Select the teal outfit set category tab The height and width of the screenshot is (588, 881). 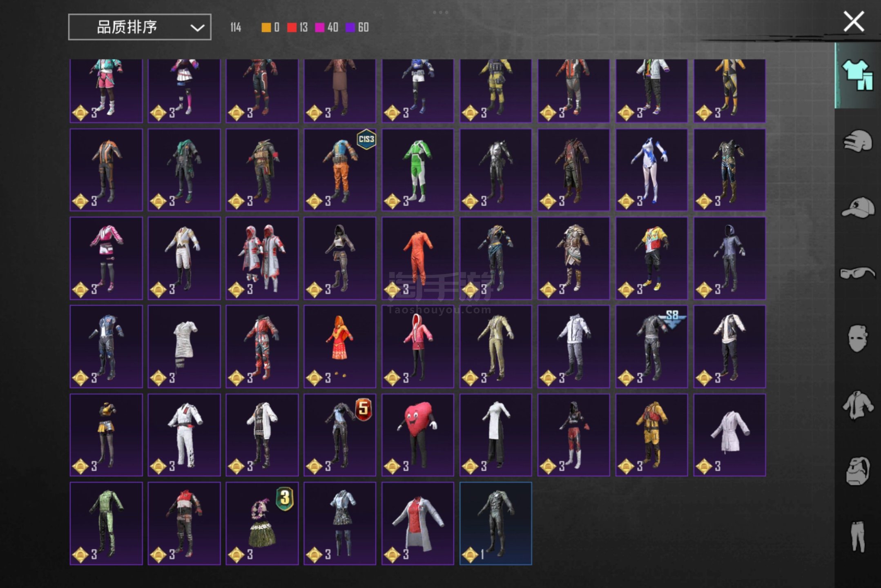click(858, 75)
